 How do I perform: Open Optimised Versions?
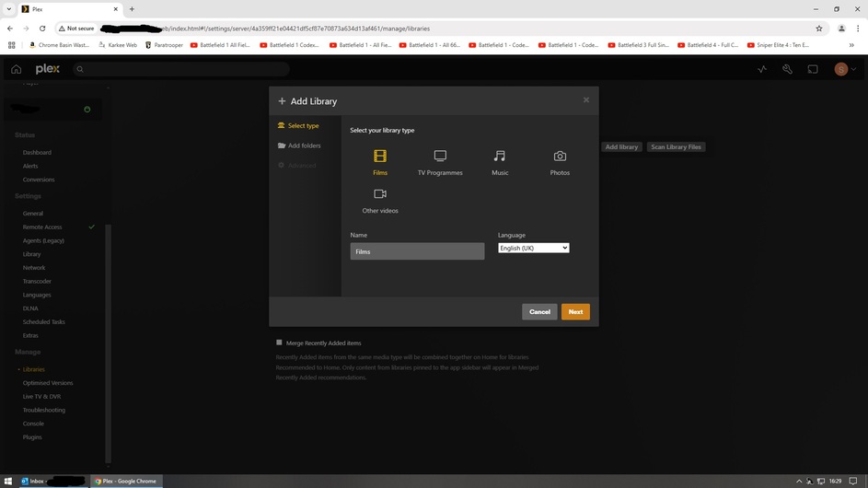48,383
